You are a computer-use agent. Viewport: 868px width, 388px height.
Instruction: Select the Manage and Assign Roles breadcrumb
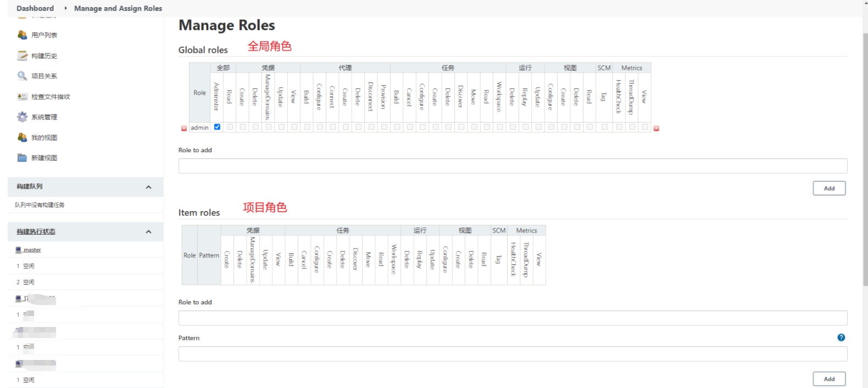118,8
